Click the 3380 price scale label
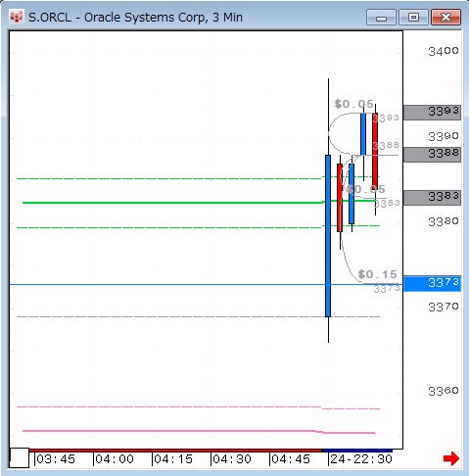The width and height of the screenshot is (469, 476). click(x=444, y=221)
